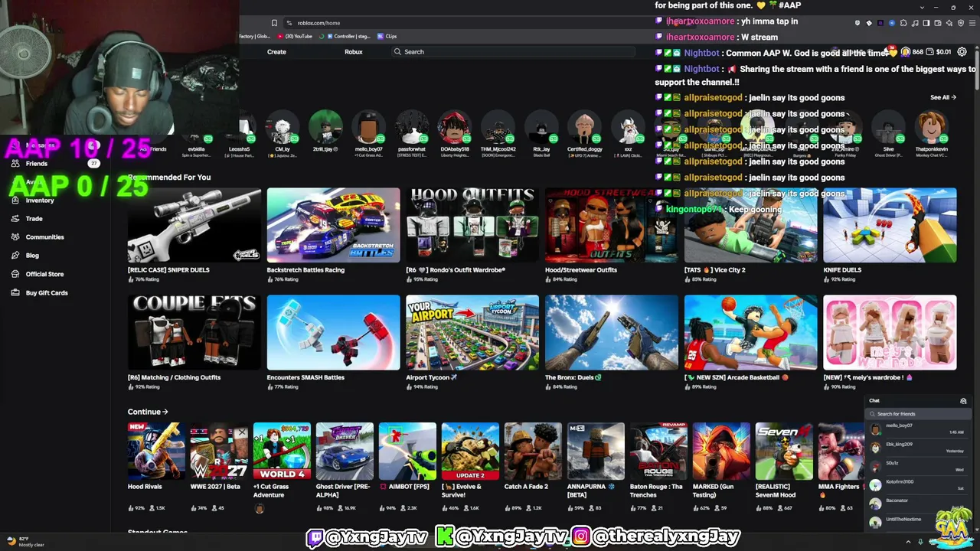980x551 pixels.
Task: Open the ANNAPURNA Beta thumbnail
Action: click(x=596, y=451)
